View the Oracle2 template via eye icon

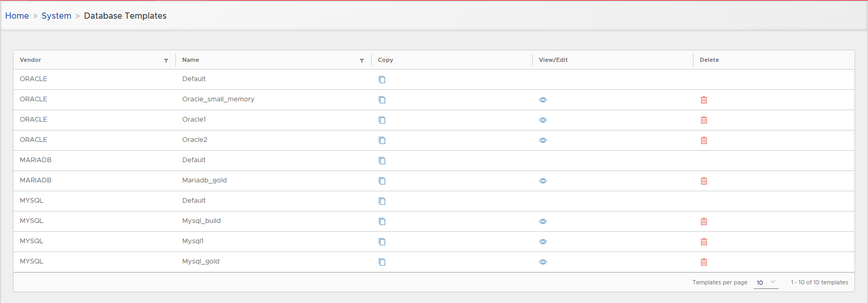pos(543,140)
